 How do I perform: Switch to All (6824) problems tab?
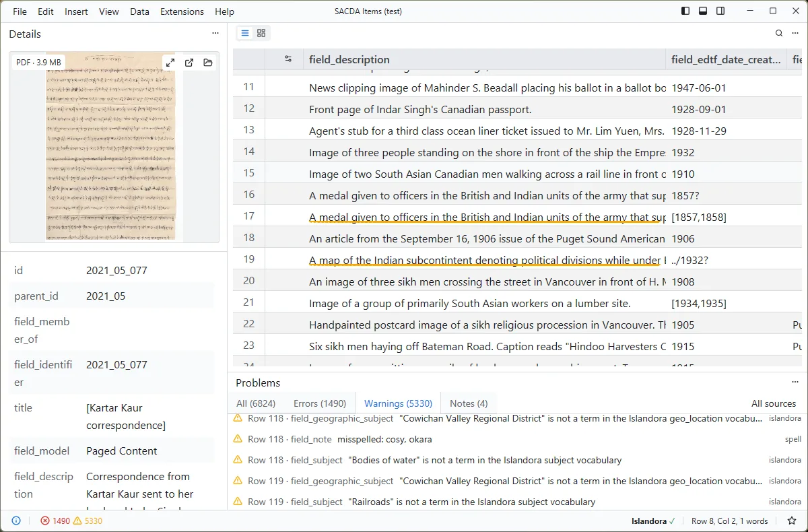(256, 403)
